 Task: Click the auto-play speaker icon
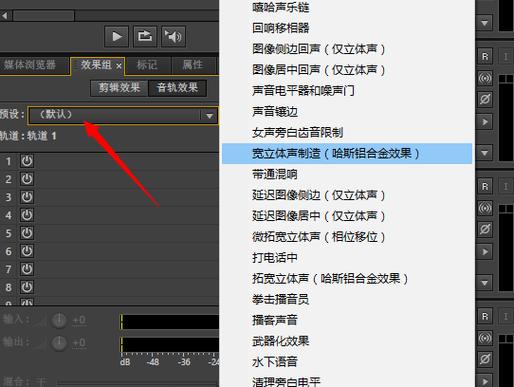point(173,36)
